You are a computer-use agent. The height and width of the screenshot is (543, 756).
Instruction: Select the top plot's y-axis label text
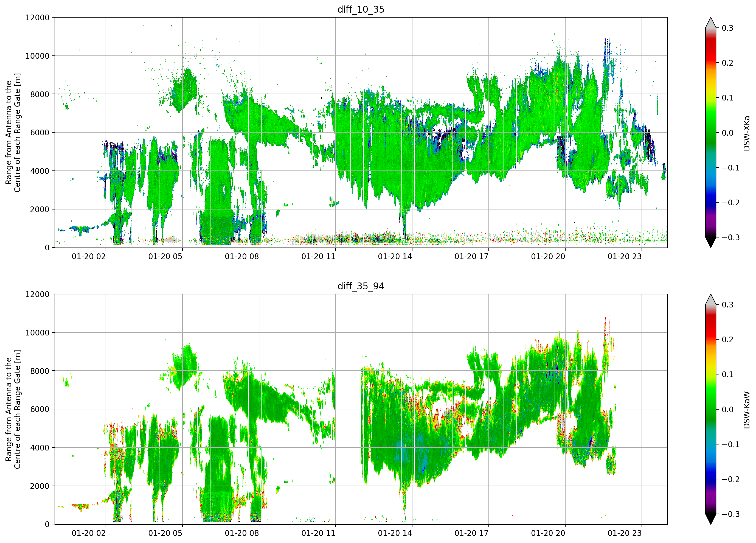tap(13, 132)
